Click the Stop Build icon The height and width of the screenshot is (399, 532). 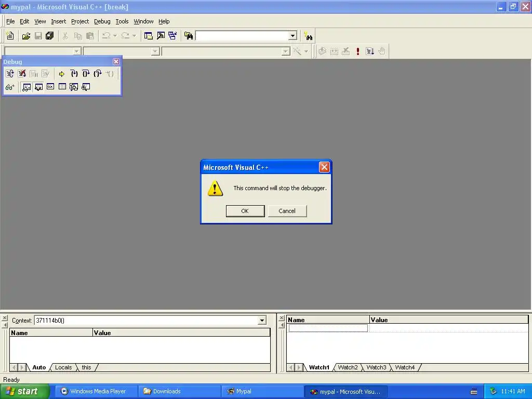tap(345, 51)
